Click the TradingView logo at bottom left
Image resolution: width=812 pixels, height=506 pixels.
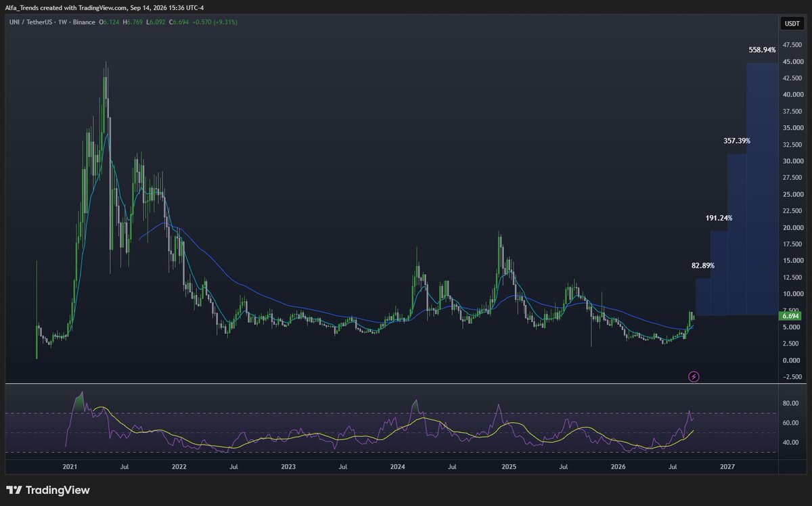pos(48,490)
